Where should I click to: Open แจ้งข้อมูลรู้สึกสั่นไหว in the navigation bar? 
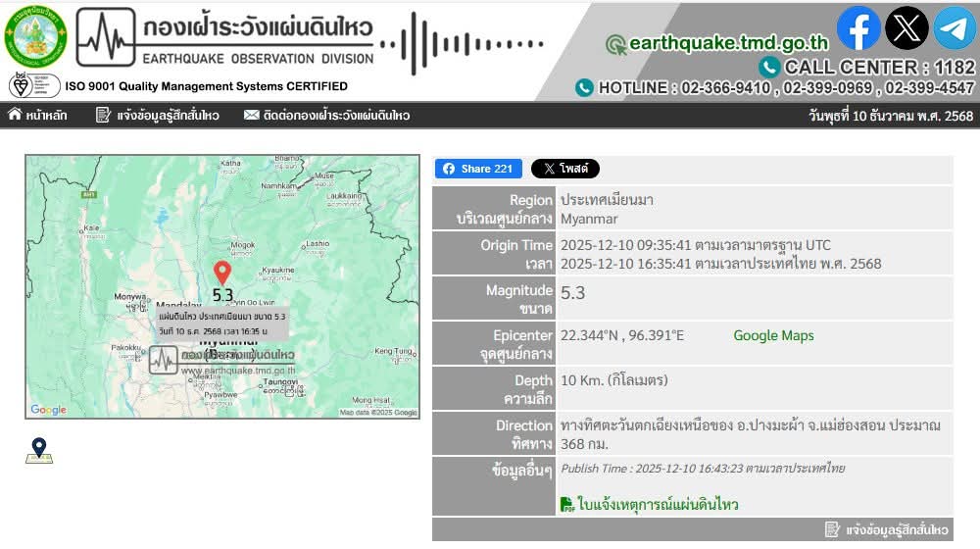click(158, 116)
